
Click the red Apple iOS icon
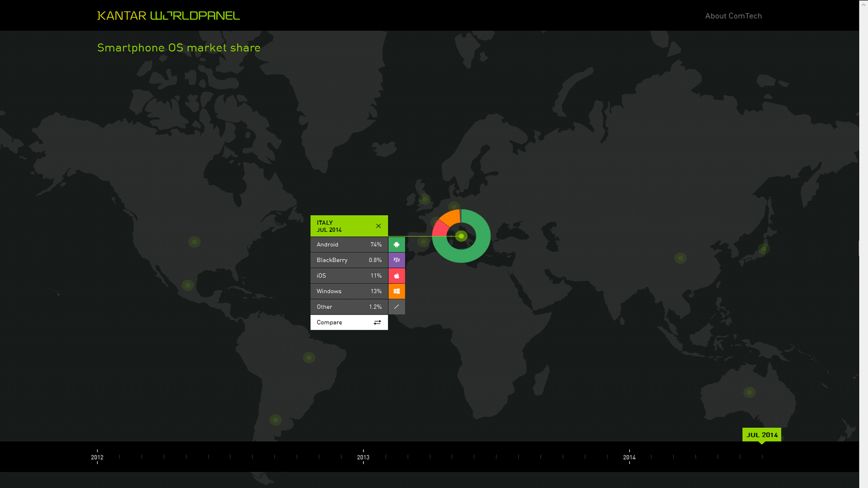pos(396,276)
